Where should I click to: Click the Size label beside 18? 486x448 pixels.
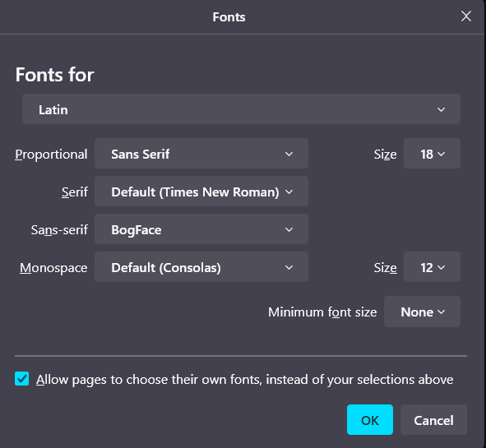click(x=385, y=155)
